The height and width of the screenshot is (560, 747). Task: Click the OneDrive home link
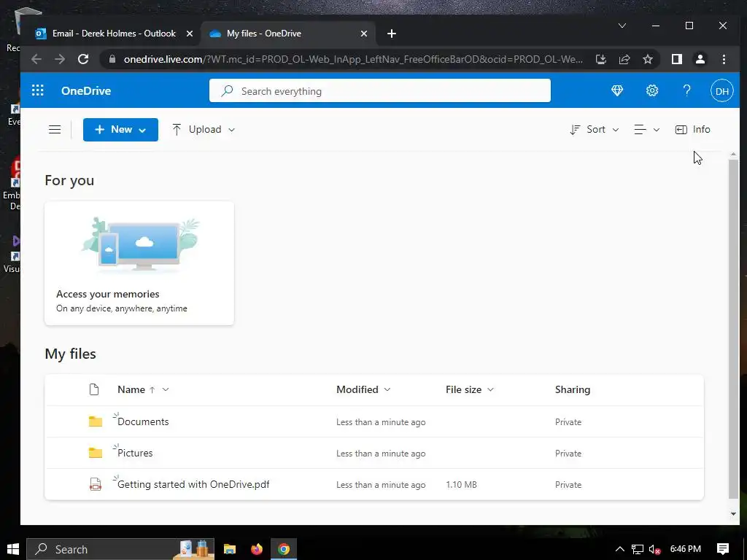[86, 91]
